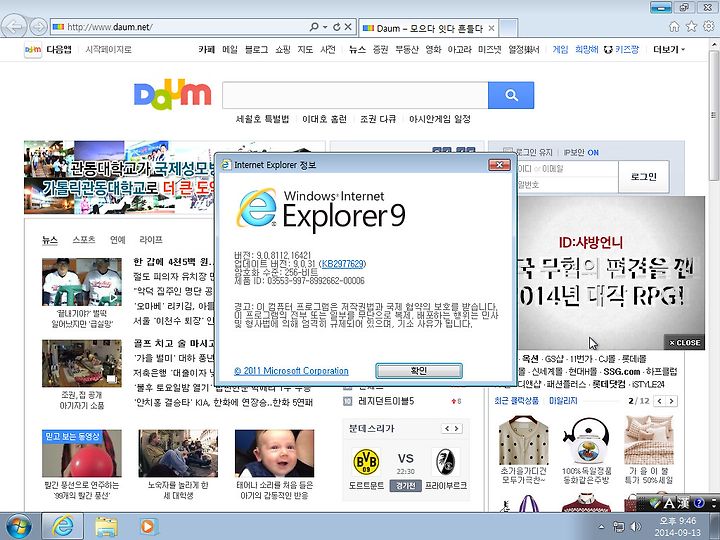Click the address bar search magnifier icon
The height and width of the screenshot is (540, 720).
point(314,27)
